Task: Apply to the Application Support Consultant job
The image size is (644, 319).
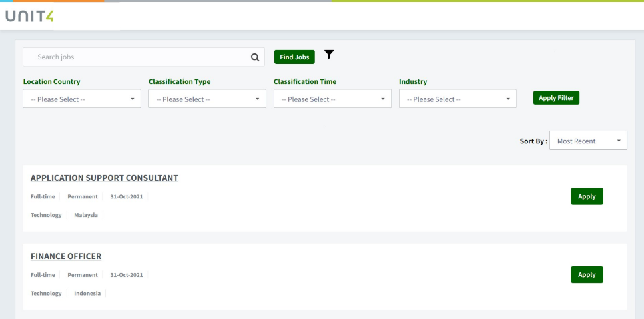Action: point(587,196)
